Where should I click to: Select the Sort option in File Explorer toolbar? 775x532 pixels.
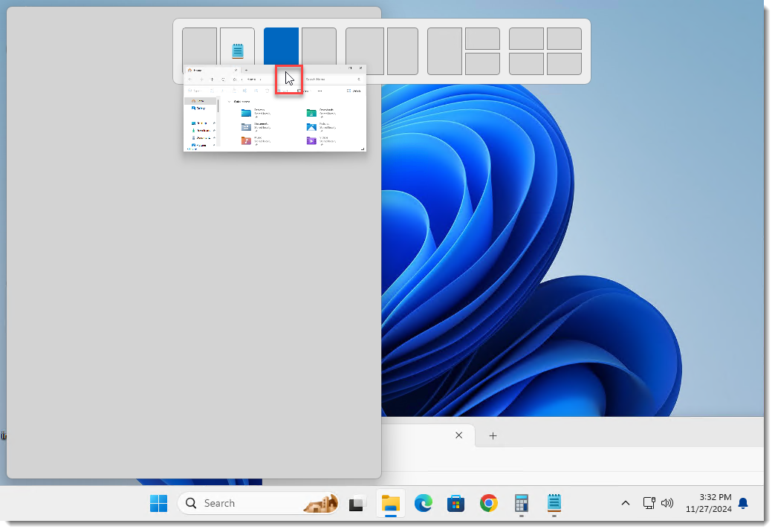[x=283, y=91]
